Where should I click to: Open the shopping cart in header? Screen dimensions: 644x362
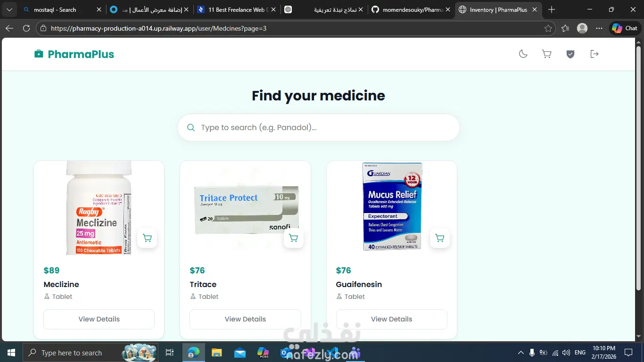[x=546, y=54]
